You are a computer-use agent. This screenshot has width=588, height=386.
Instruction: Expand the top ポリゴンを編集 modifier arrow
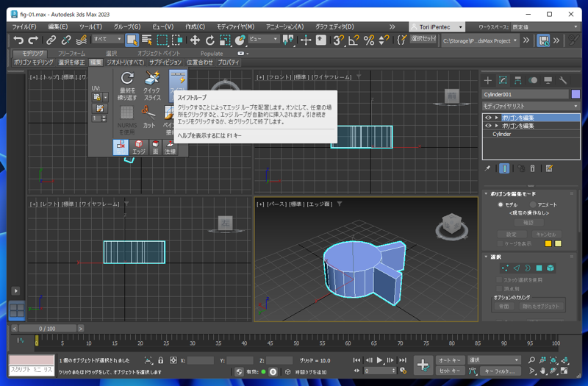pos(497,118)
